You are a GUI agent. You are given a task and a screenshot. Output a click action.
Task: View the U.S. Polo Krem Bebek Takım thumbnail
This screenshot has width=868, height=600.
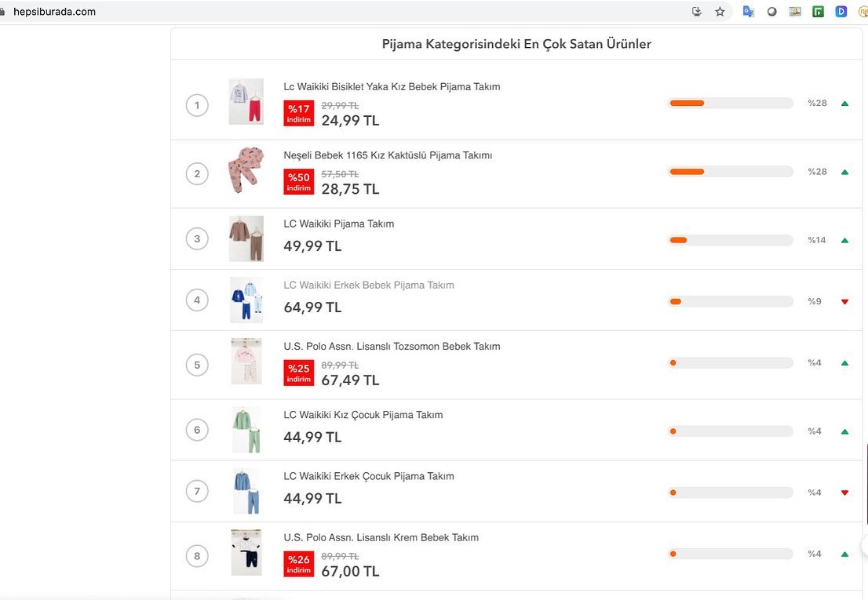pos(246,552)
